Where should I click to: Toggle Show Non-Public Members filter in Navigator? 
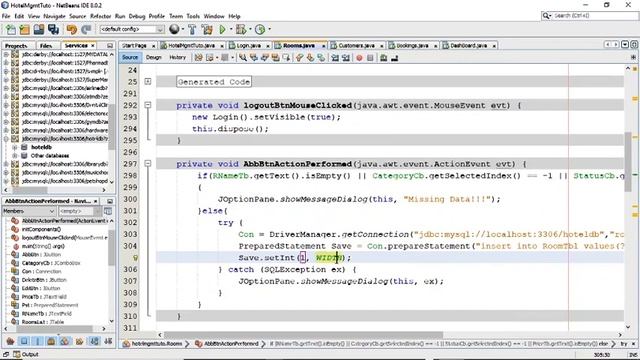click(51, 341)
